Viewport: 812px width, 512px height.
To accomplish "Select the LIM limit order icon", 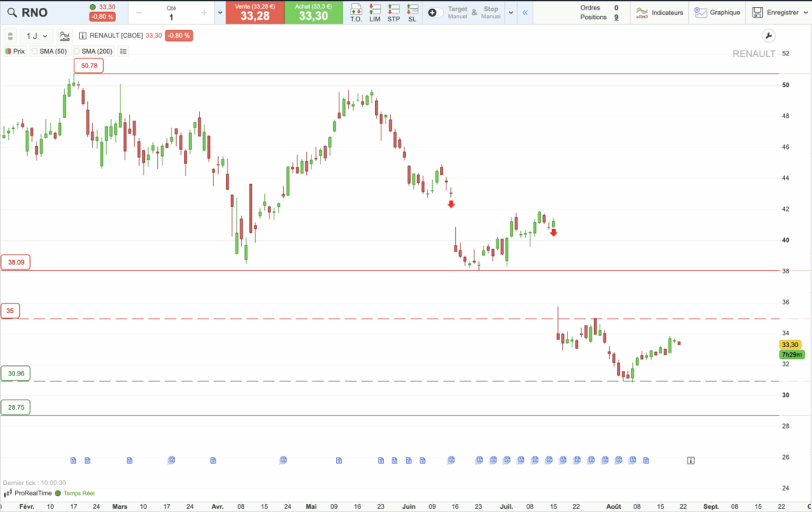I will coord(375,13).
